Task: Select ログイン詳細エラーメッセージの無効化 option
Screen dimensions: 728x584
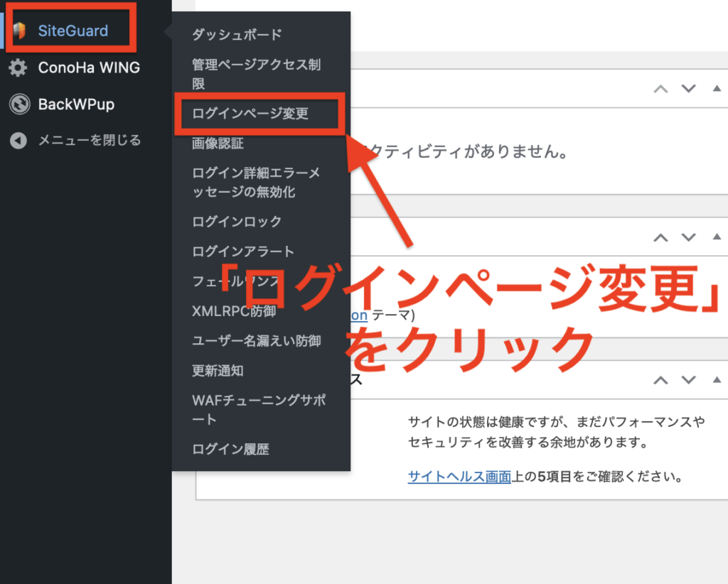Action: [x=256, y=183]
